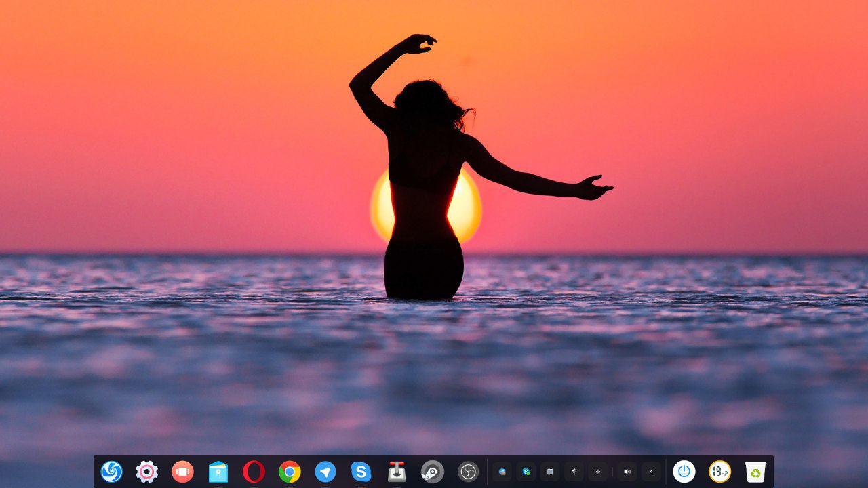Viewport: 868px width, 488px height.
Task: Open the volume speaker tray icon
Action: point(627,472)
